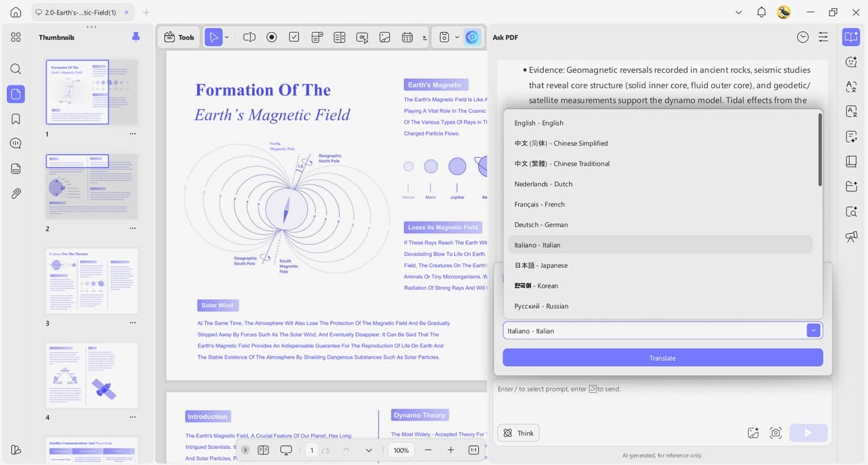Click the save icon in toolbar
The image size is (868, 465).
(445, 37)
